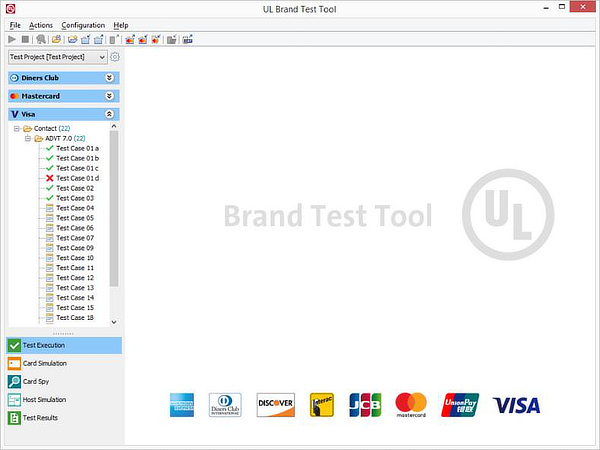600x450 pixels.
Task: Open project settings gear icon
Action: coord(114,57)
